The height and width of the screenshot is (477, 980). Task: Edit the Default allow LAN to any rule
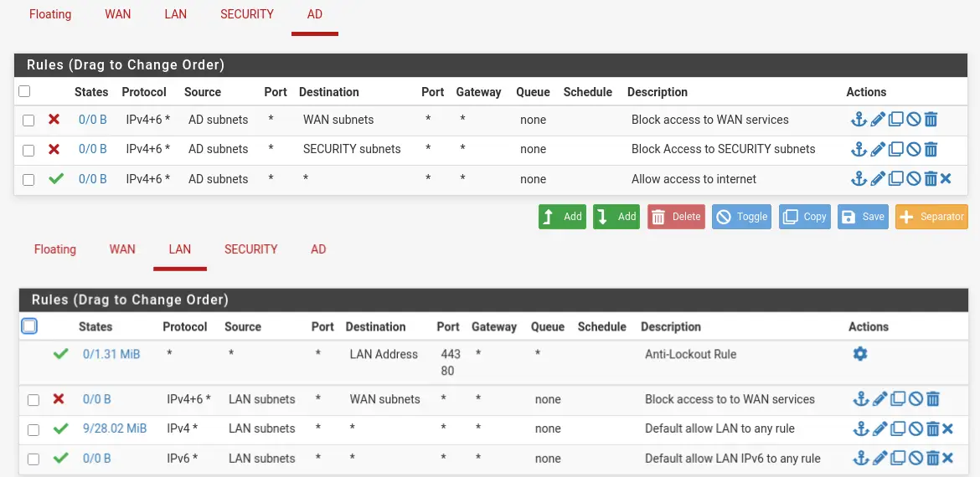[879, 429]
